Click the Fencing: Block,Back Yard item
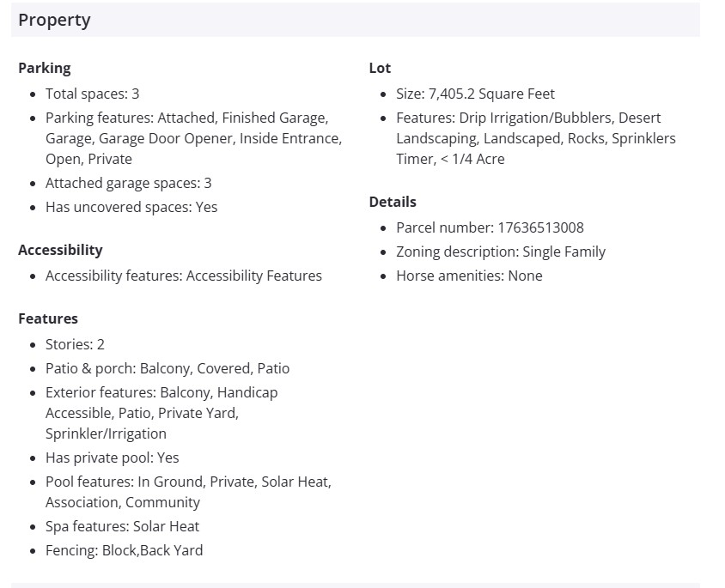Screen dimensions: 725x588 [124, 550]
